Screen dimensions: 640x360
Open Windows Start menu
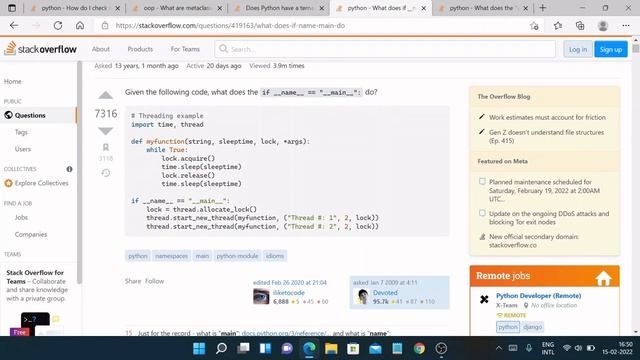199,348
